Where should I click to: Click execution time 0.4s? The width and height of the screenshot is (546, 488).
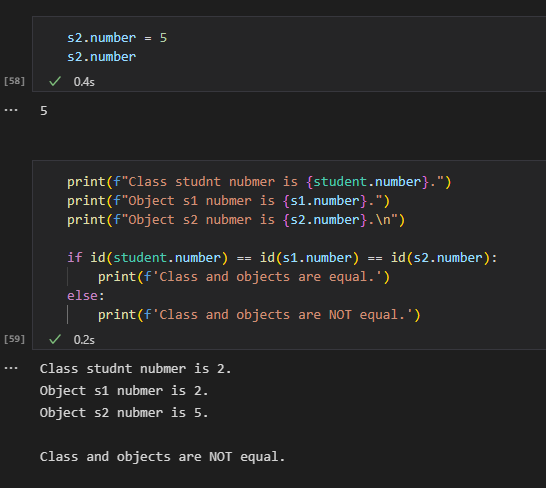coord(84,82)
